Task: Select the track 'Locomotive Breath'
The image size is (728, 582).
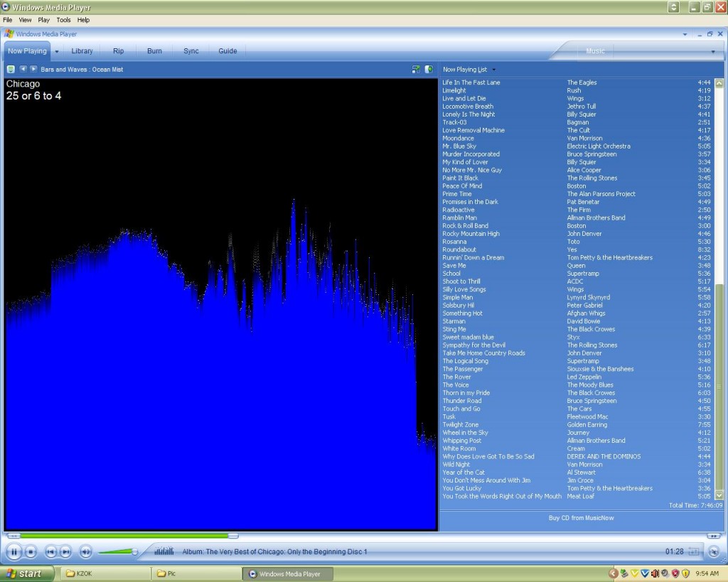Action: [x=576, y=107]
